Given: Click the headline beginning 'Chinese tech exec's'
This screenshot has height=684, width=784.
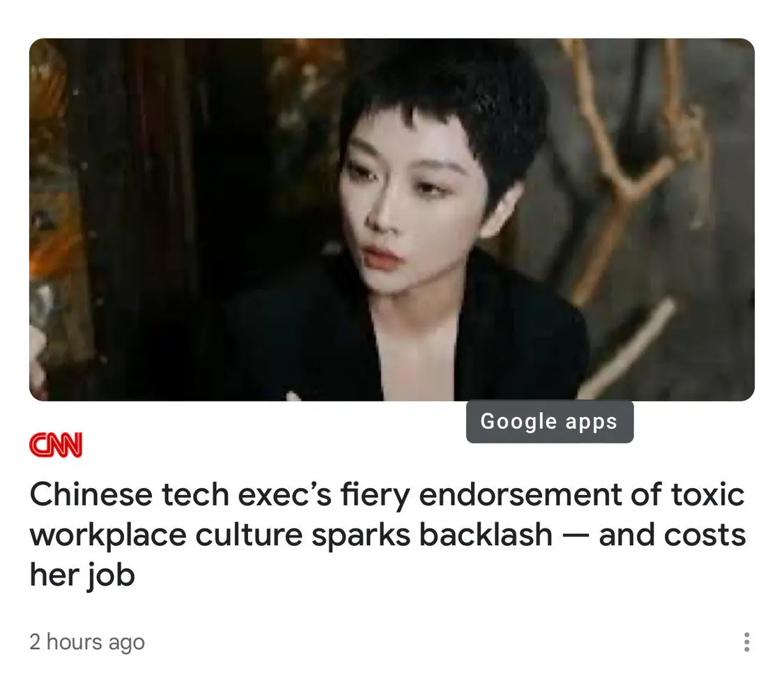Looking at the screenshot, I should (387, 534).
